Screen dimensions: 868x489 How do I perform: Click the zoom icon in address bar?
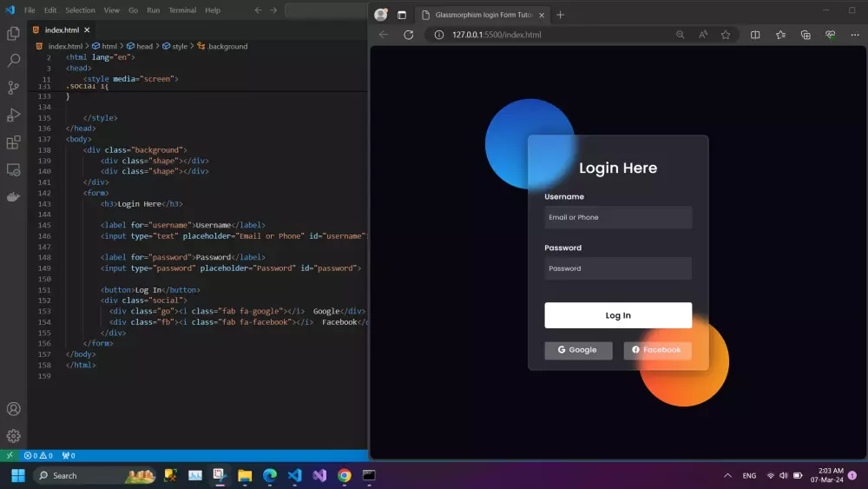[x=680, y=35]
